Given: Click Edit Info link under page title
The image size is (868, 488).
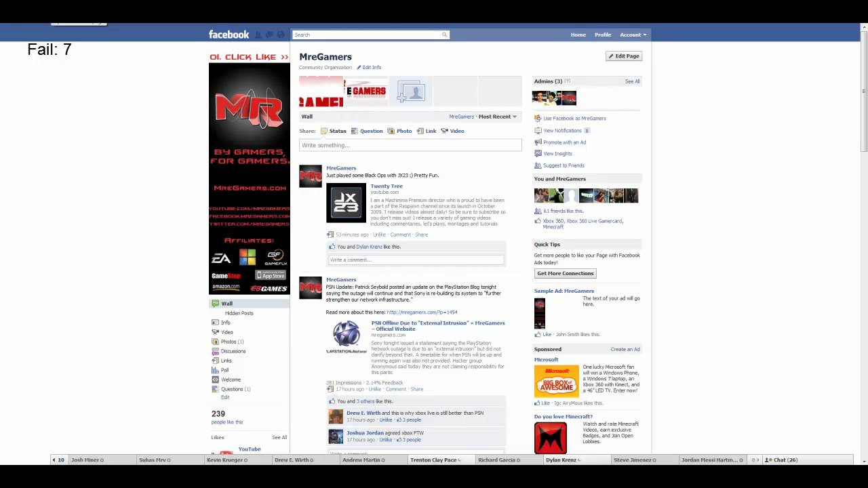Looking at the screenshot, I should click(372, 67).
